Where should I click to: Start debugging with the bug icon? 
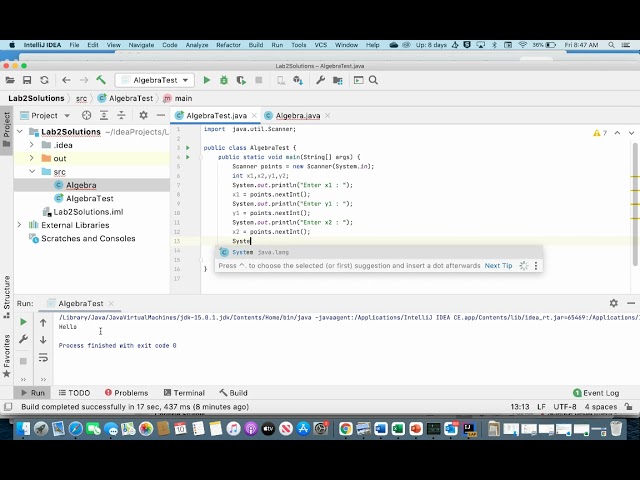click(224, 80)
